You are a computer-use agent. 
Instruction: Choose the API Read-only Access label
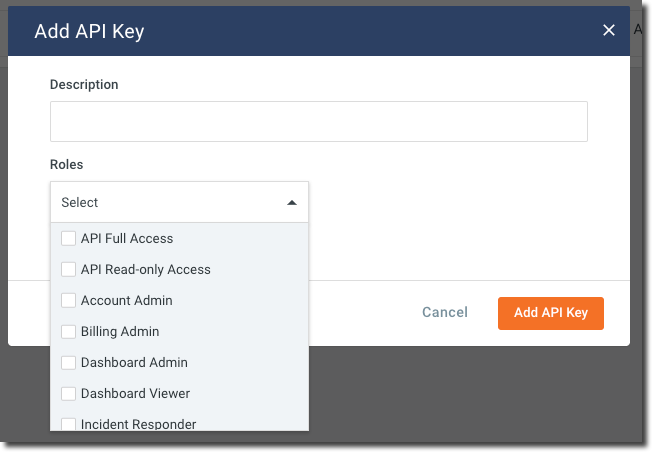[x=145, y=269]
